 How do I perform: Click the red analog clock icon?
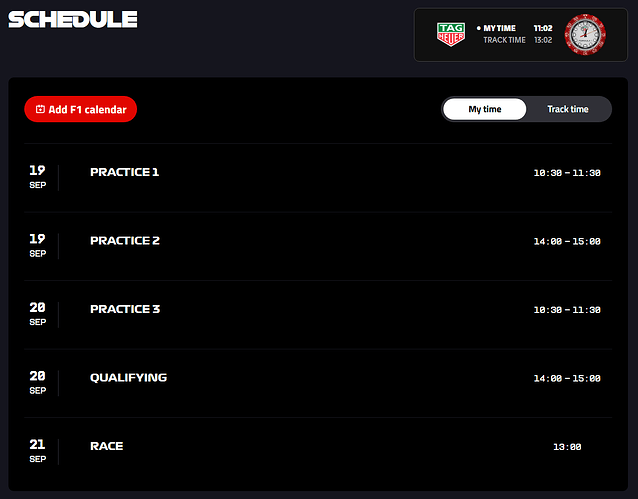coord(585,34)
